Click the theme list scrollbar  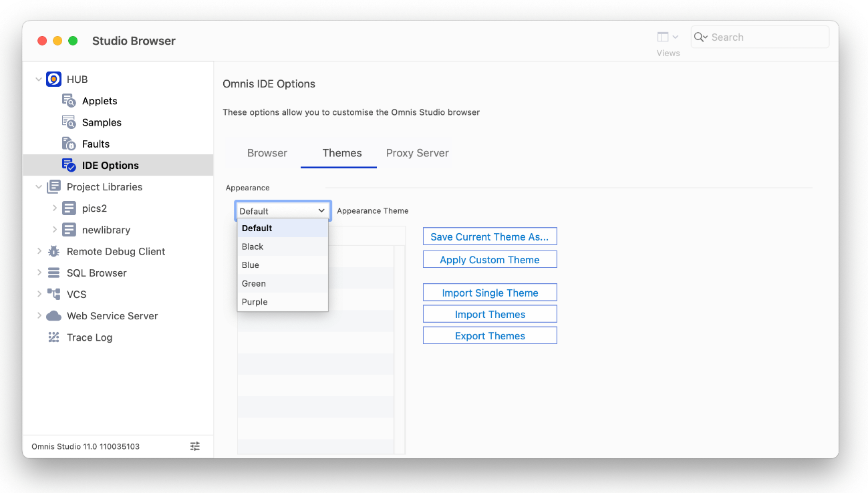point(399,350)
